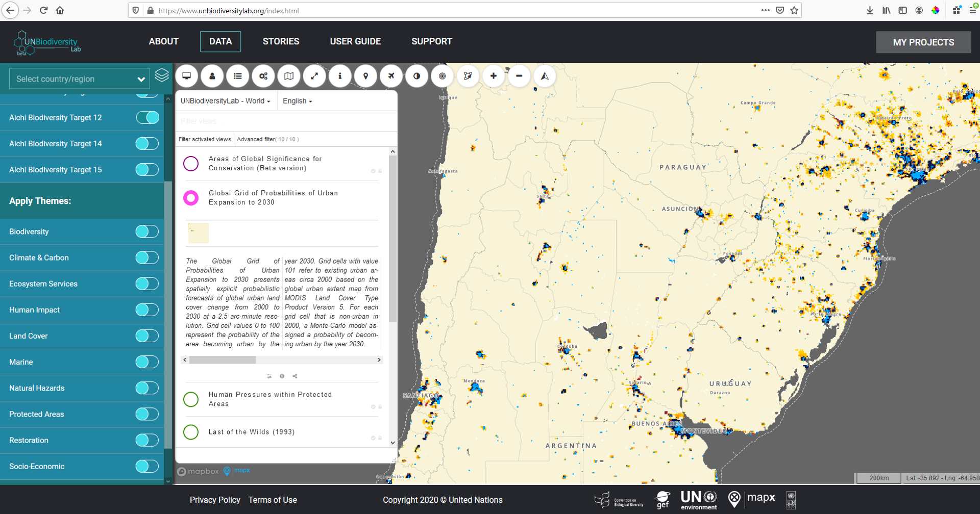Click the fullscreen expand arrows icon
The image size is (980, 514).
tap(314, 76)
